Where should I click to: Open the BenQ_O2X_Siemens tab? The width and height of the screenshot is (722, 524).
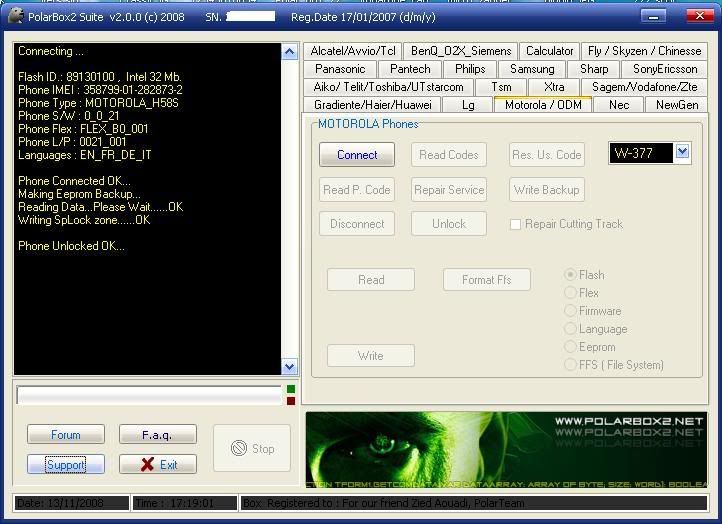[461, 51]
